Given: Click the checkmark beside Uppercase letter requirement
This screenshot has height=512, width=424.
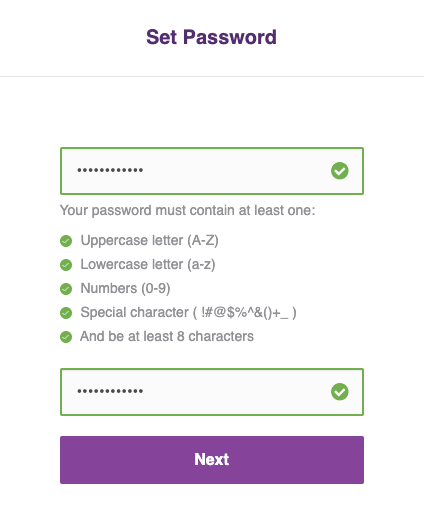Looking at the screenshot, I should (66, 241).
